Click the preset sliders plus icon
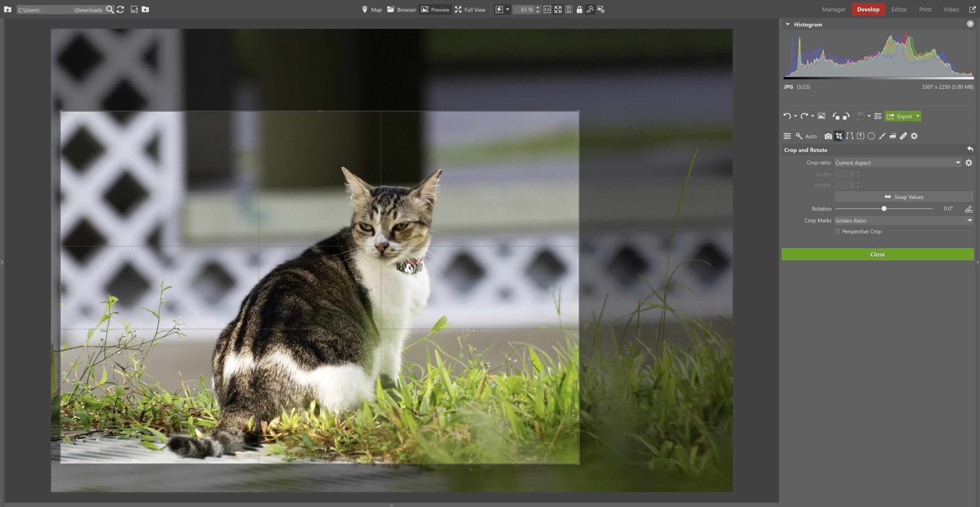Viewport: 980px width, 507px height. (878, 116)
